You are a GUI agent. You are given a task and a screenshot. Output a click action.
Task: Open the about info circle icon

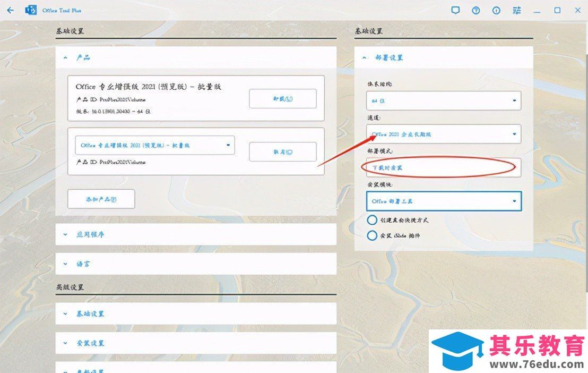(x=496, y=10)
